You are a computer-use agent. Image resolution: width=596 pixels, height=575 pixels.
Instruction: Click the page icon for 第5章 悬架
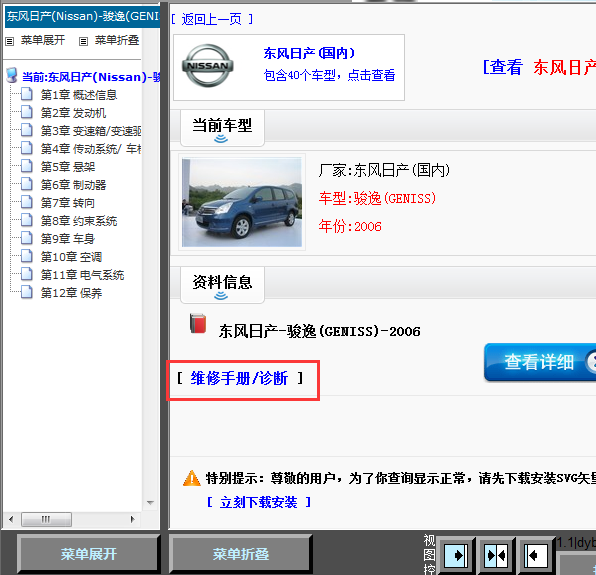tap(27, 166)
